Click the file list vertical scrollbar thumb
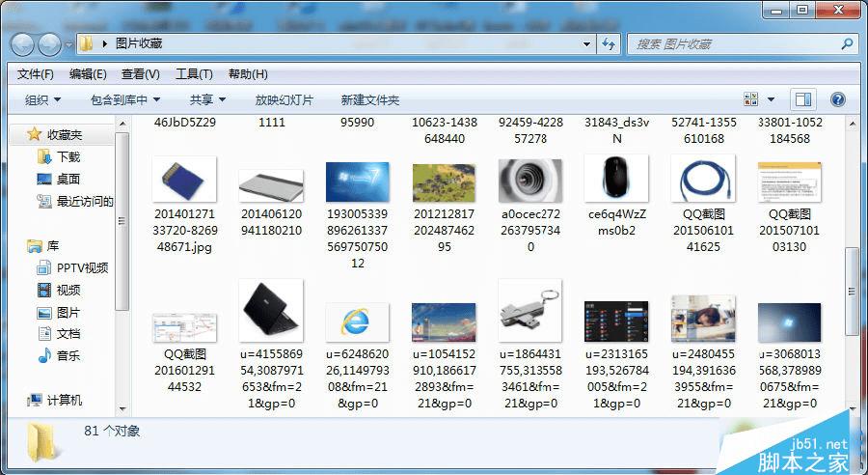Screen dimensions: 868x475 coord(852,291)
